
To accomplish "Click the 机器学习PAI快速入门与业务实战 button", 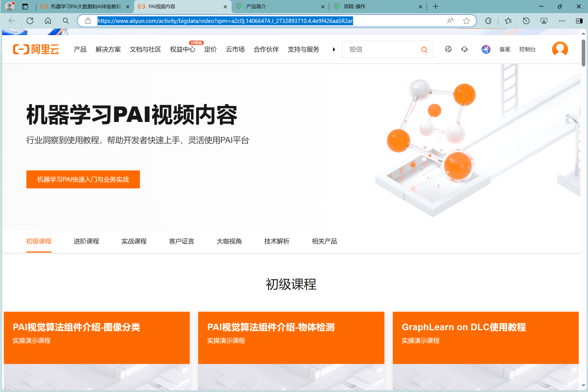I will click(83, 179).
